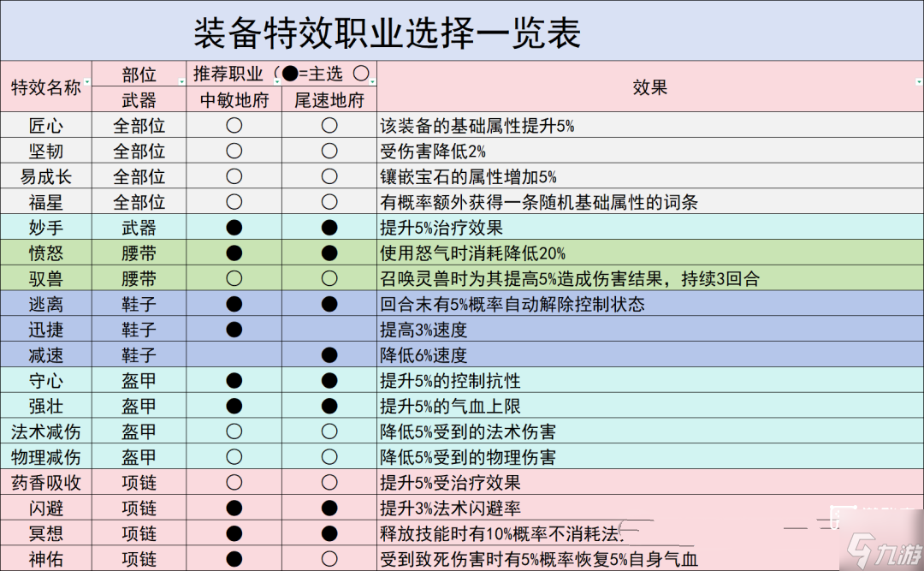Open the filter arrow after 推荐职业 text

pos(277,82)
